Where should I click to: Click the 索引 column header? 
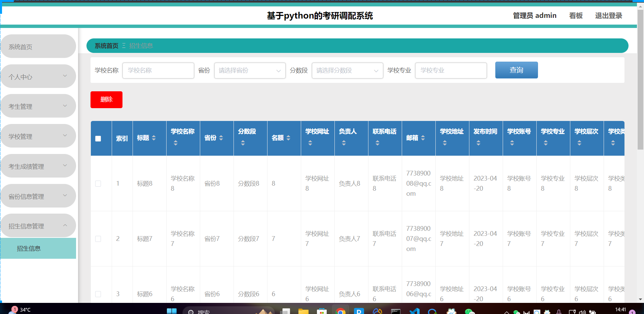click(122, 138)
